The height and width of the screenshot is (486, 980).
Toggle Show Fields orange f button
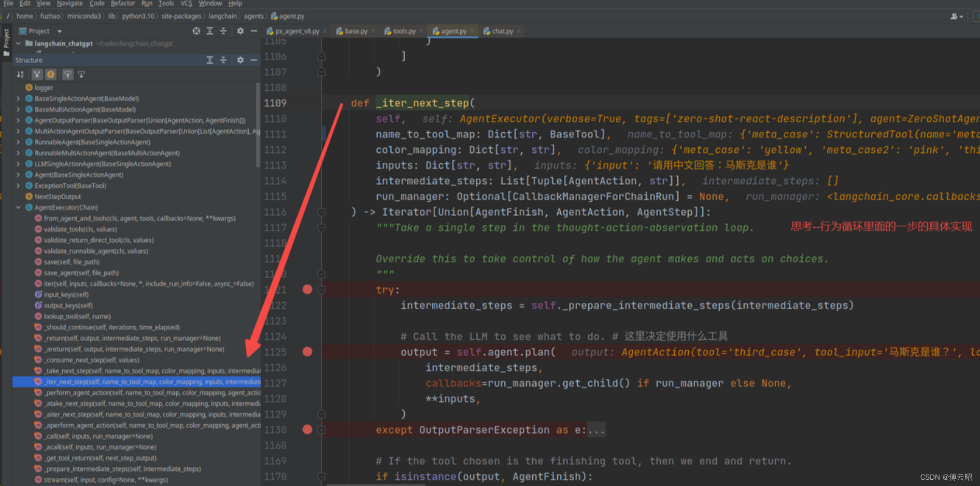coord(51,75)
